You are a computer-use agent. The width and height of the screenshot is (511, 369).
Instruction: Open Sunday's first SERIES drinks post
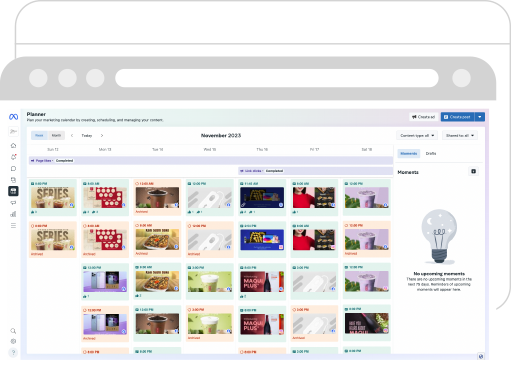tap(53, 197)
